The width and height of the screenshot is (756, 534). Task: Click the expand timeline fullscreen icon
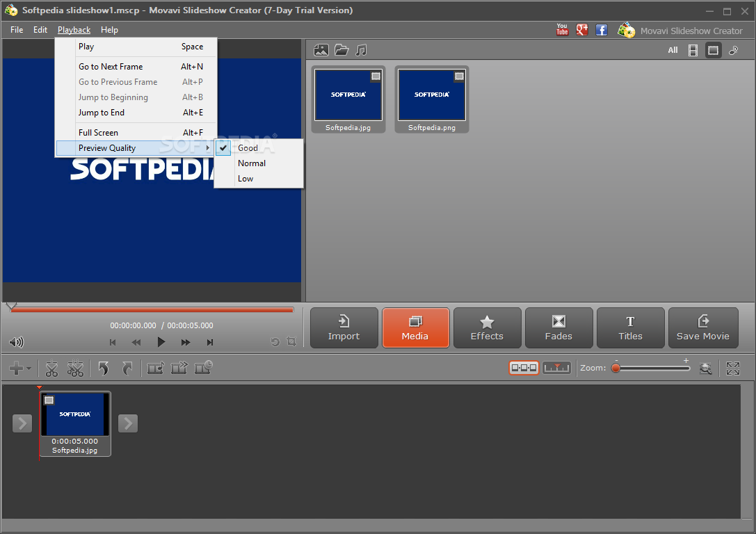(x=733, y=369)
